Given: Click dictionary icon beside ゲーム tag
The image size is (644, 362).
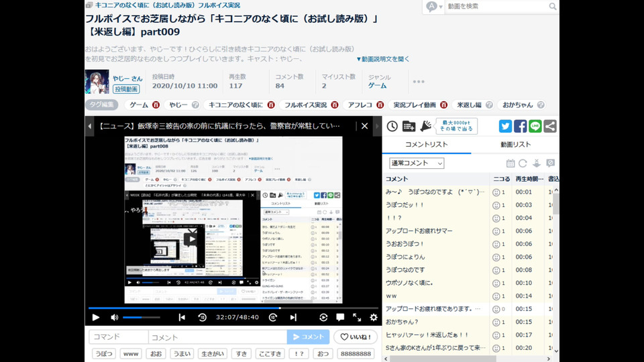Looking at the screenshot, I should pos(156,105).
